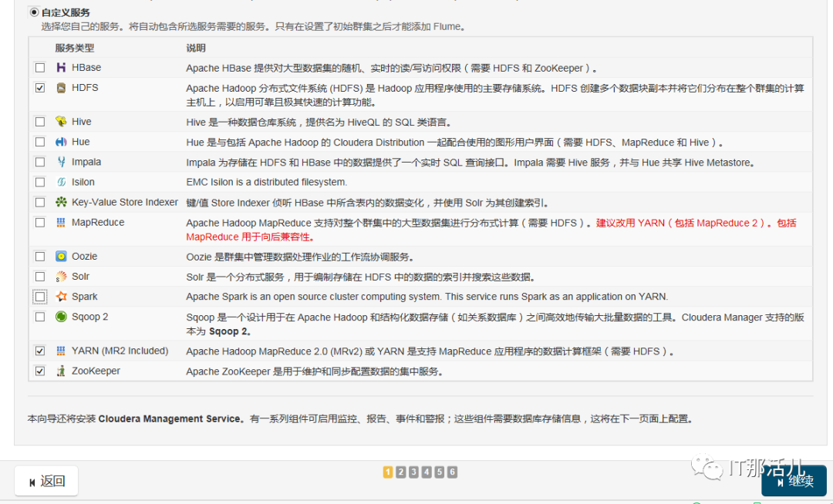This screenshot has width=833, height=504.
Task: Click the HBase service icon
Action: [x=61, y=67]
